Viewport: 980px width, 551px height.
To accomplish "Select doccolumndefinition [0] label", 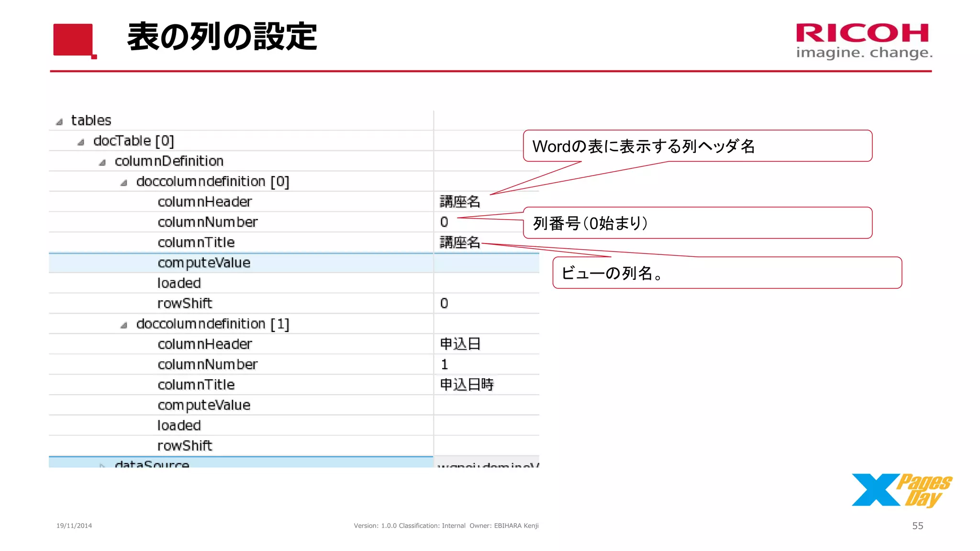I will click(x=212, y=181).
